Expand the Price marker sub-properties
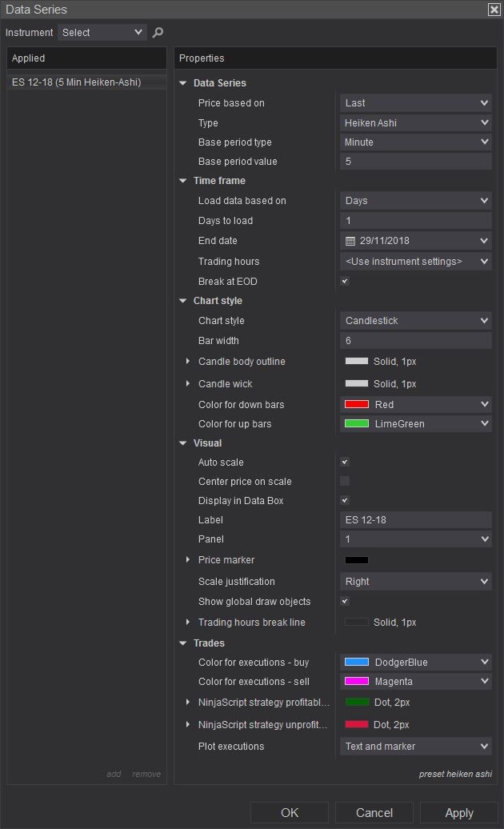Viewport: 504px width, 829px height. tap(188, 560)
